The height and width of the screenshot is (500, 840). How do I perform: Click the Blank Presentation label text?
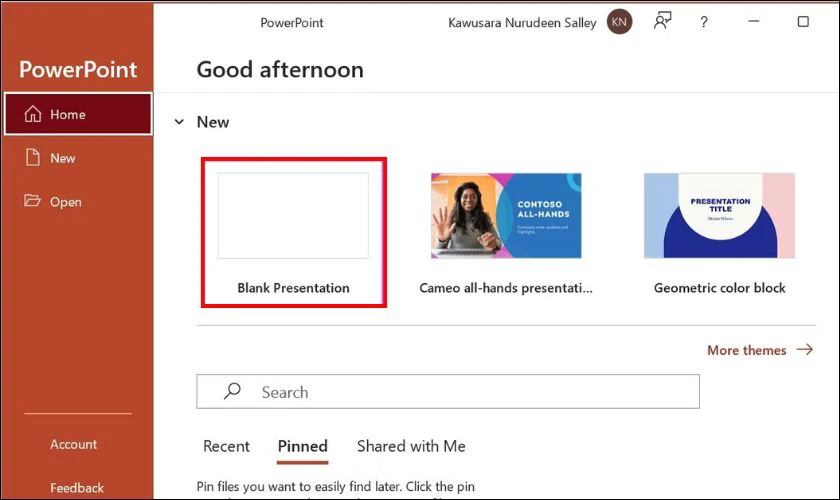coord(294,288)
